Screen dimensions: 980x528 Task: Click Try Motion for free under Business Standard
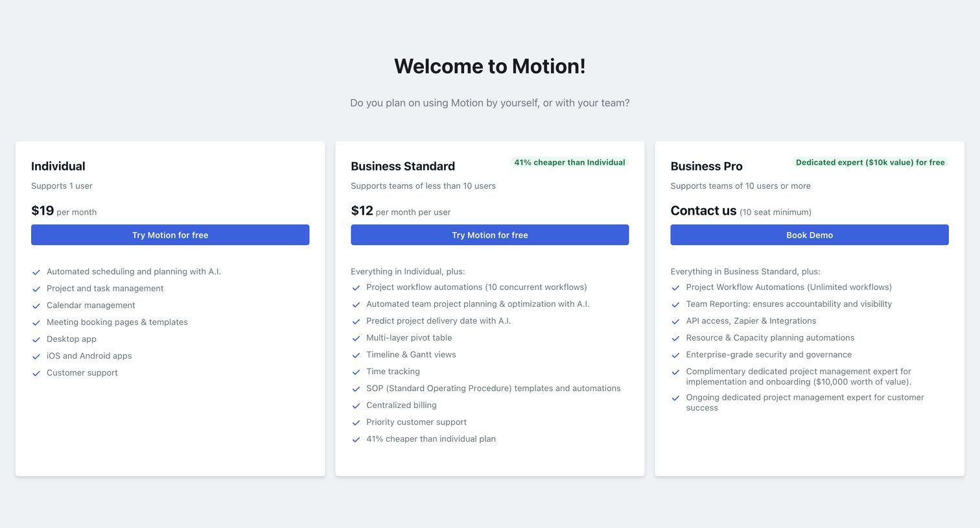pyautogui.click(x=489, y=235)
